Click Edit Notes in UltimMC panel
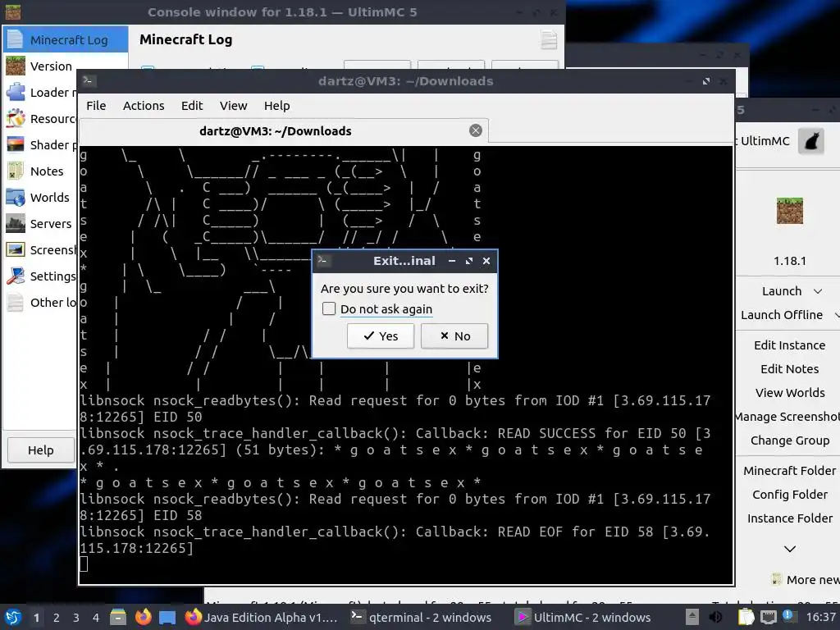The width and height of the screenshot is (840, 630). [790, 369]
